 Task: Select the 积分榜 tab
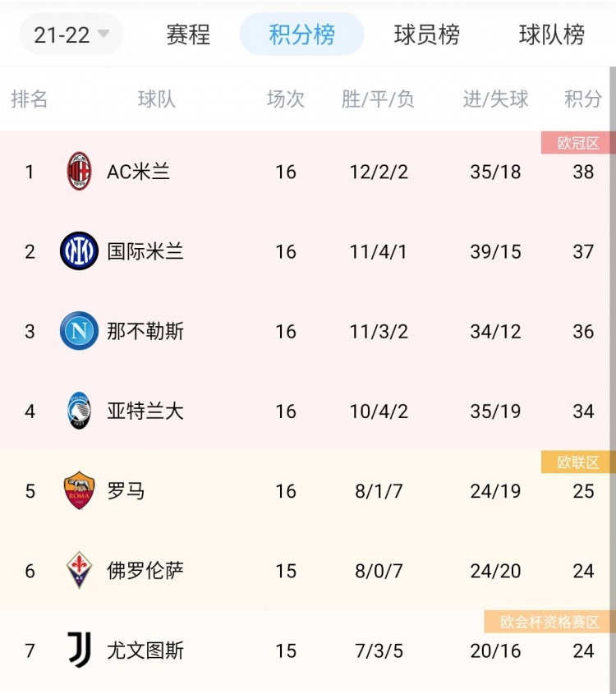pos(301,34)
